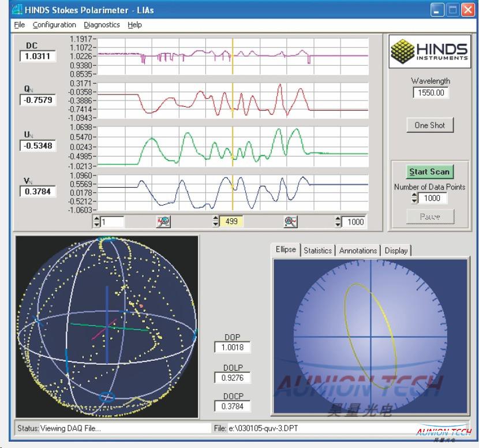Switch to the Ellipse tab
The width and height of the screenshot is (479, 448).
[286, 249]
